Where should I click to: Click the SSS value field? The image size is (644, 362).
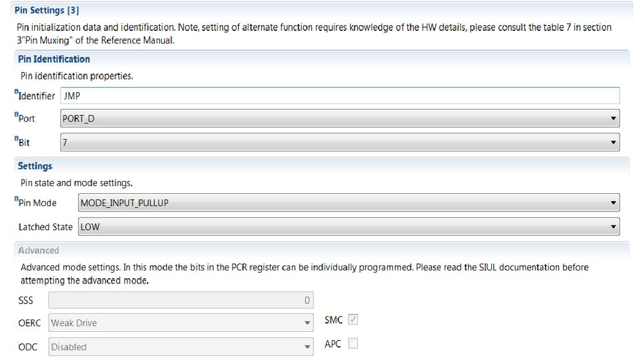tap(181, 300)
